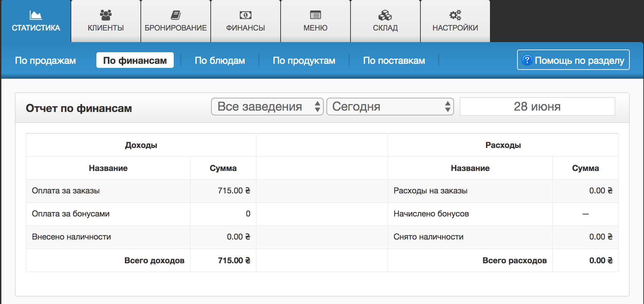Image resolution: width=644 pixels, height=304 pixels.
Task: Click the 0.00 ₴ value for Расходы на заказы
Action: point(601,191)
